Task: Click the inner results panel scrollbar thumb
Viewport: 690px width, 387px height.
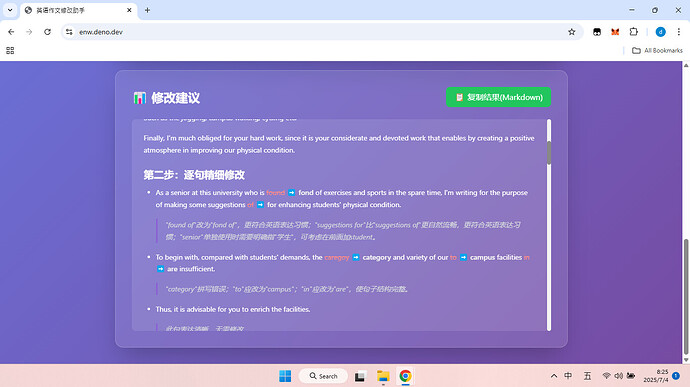Action: point(549,153)
